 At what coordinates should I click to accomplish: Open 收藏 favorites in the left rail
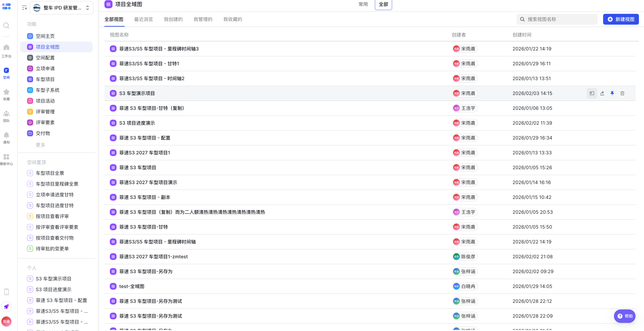6,95
